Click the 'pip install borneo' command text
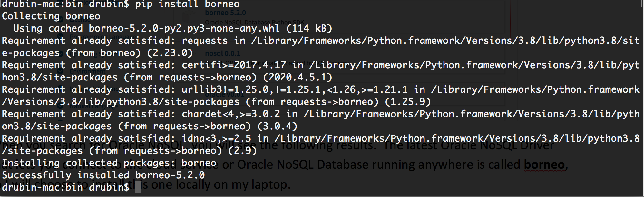This screenshot has height=197, width=644. 187,5
